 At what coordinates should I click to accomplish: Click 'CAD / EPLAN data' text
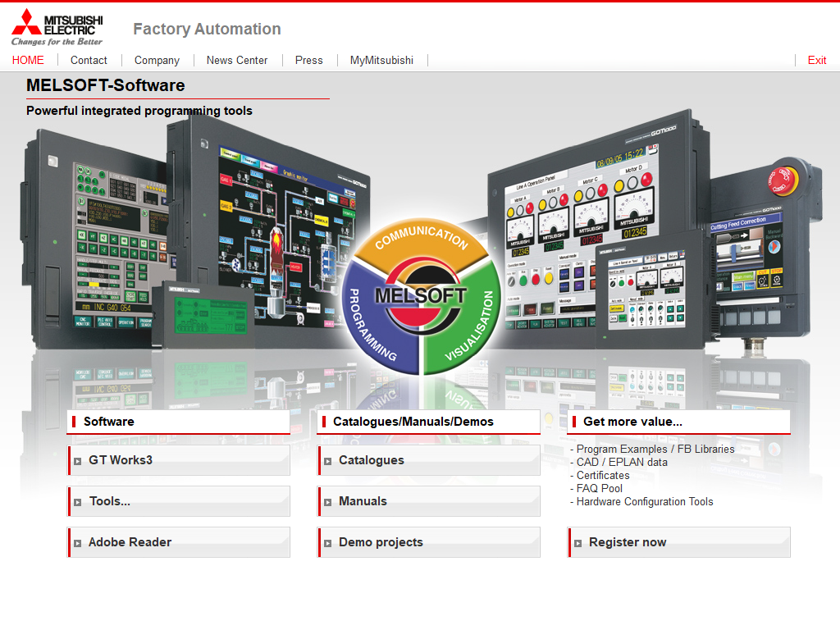pyautogui.click(x=622, y=463)
